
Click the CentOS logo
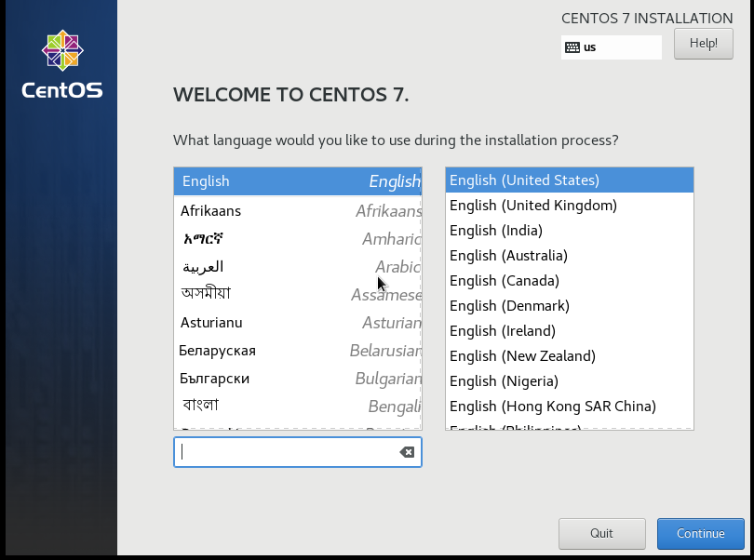click(62, 64)
